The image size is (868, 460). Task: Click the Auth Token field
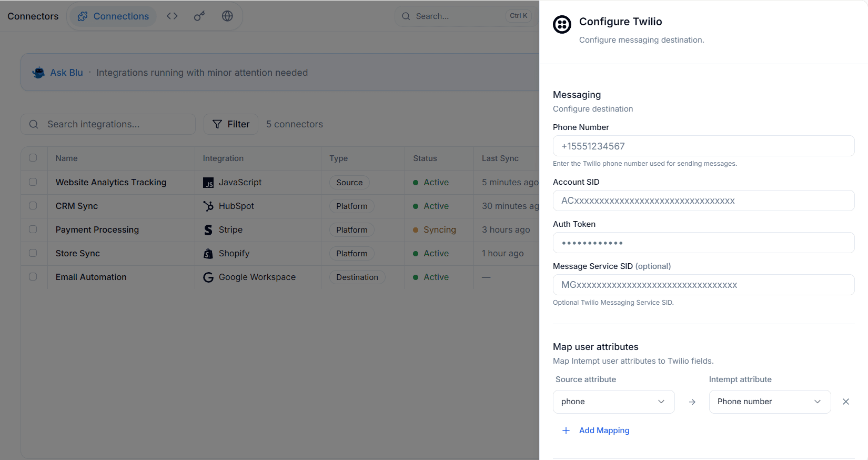click(x=703, y=243)
